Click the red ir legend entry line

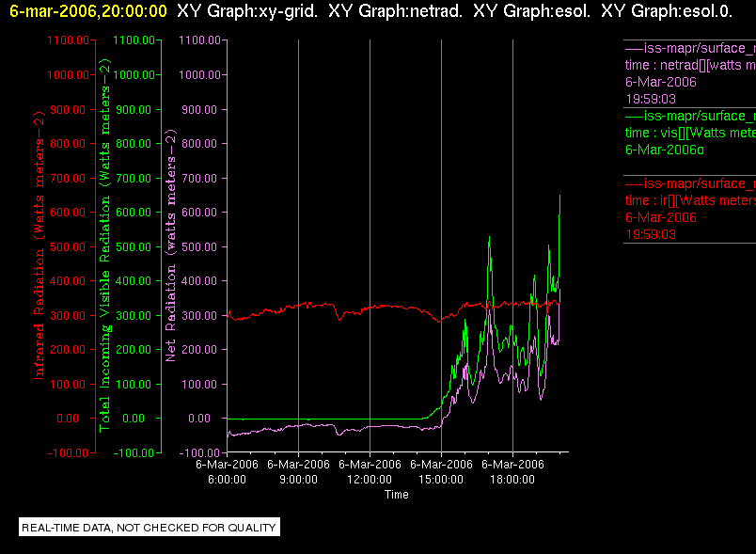690,183
